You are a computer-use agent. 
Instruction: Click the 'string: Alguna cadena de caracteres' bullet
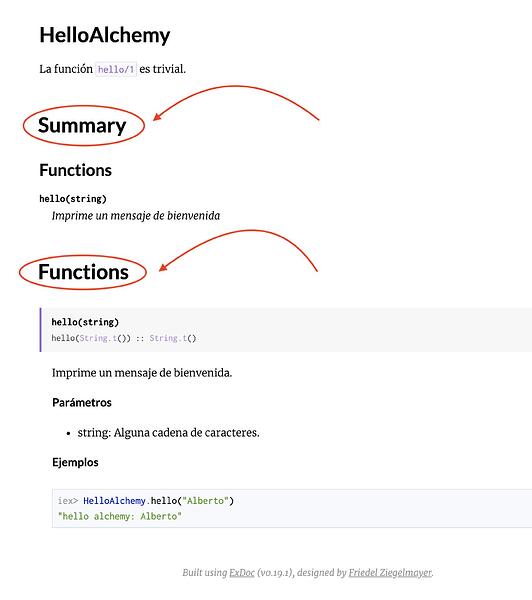click(168, 433)
